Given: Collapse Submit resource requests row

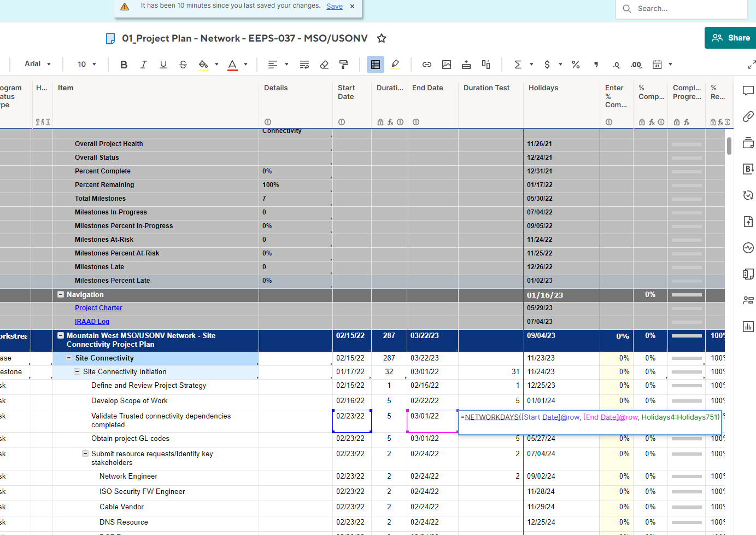Looking at the screenshot, I should (x=85, y=453).
